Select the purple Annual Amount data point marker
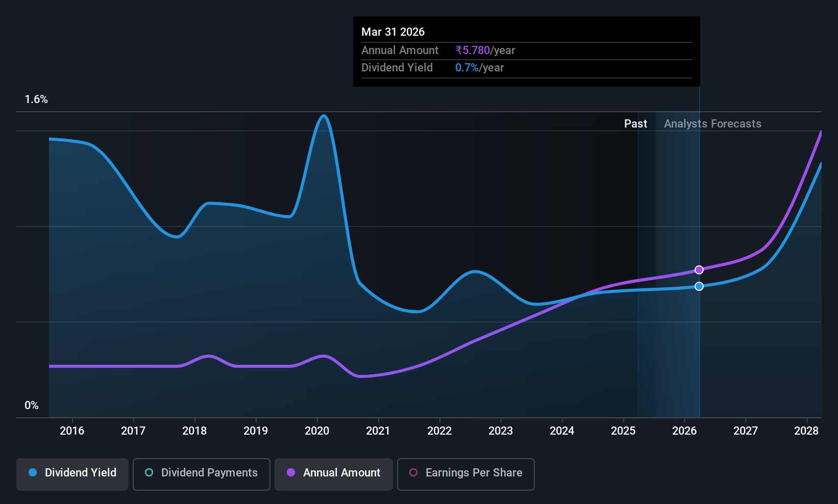Viewport: 838px width, 504px height. pyautogui.click(x=699, y=269)
